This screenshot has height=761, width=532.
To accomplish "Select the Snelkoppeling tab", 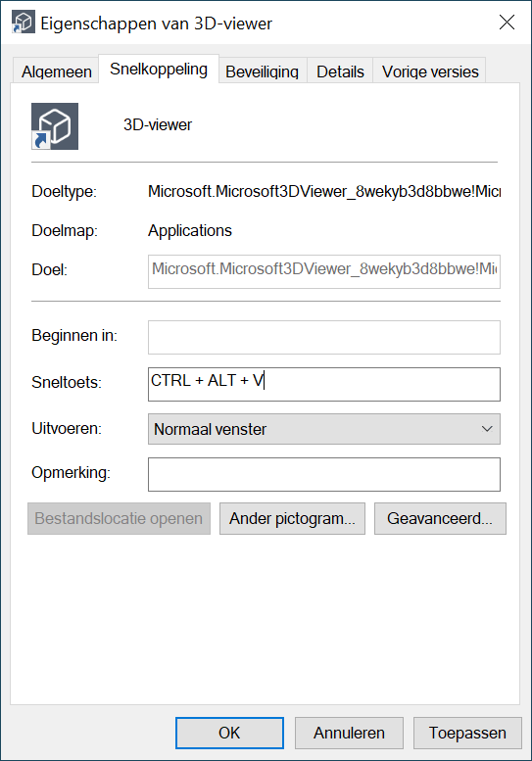I will 159,70.
